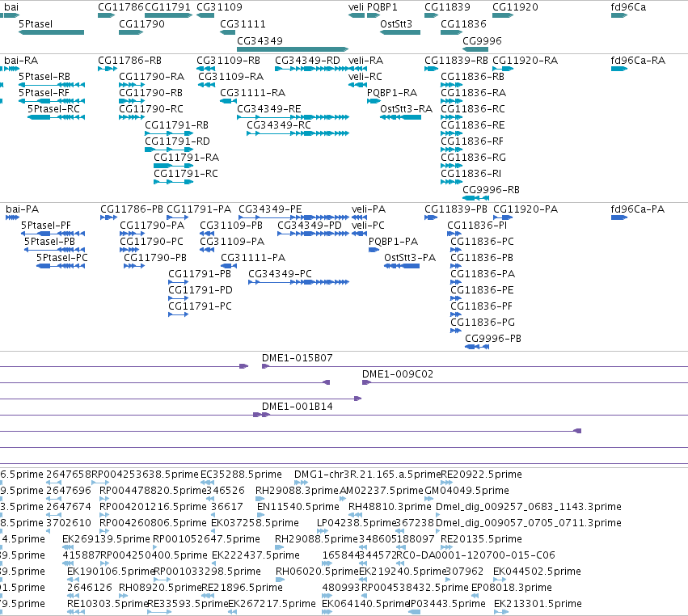The height and width of the screenshot is (616, 688).
Task: Select the OstStt3-RA transcript
Action: [401, 117]
